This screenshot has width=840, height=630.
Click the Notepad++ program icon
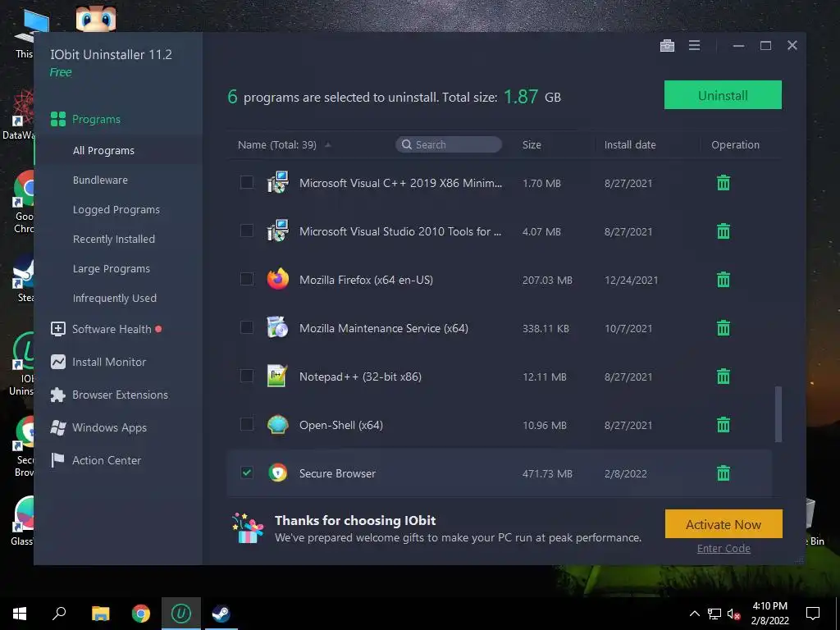[x=277, y=376]
